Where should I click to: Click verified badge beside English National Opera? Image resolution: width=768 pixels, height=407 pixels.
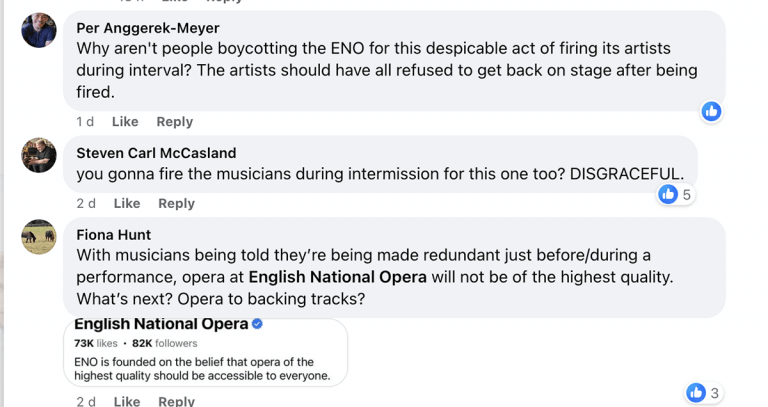coord(257,324)
